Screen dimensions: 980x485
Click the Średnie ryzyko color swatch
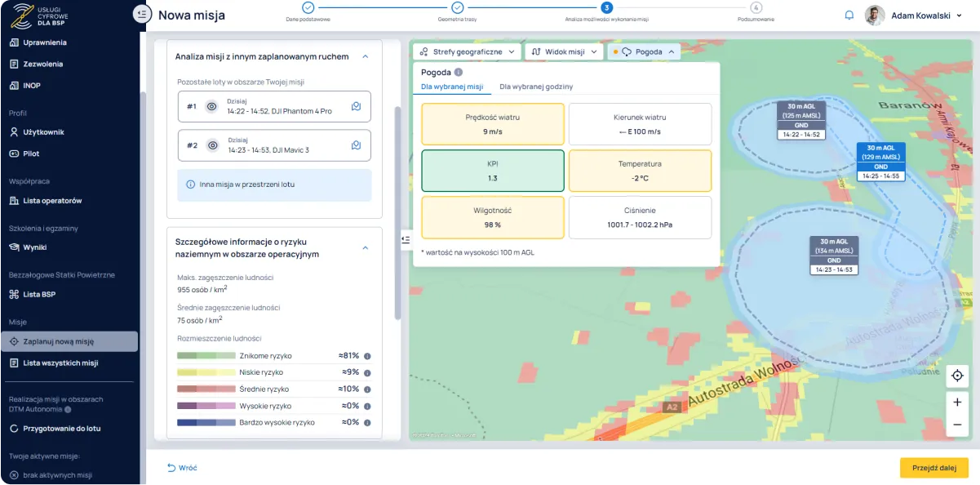point(206,389)
